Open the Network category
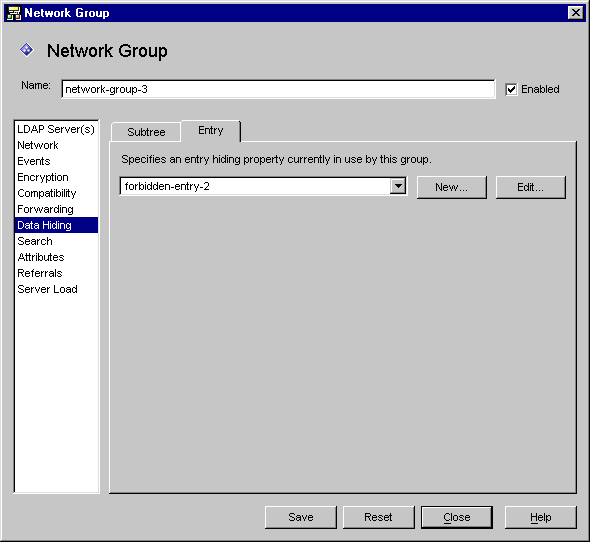This screenshot has width=590, height=542. click(x=56, y=145)
